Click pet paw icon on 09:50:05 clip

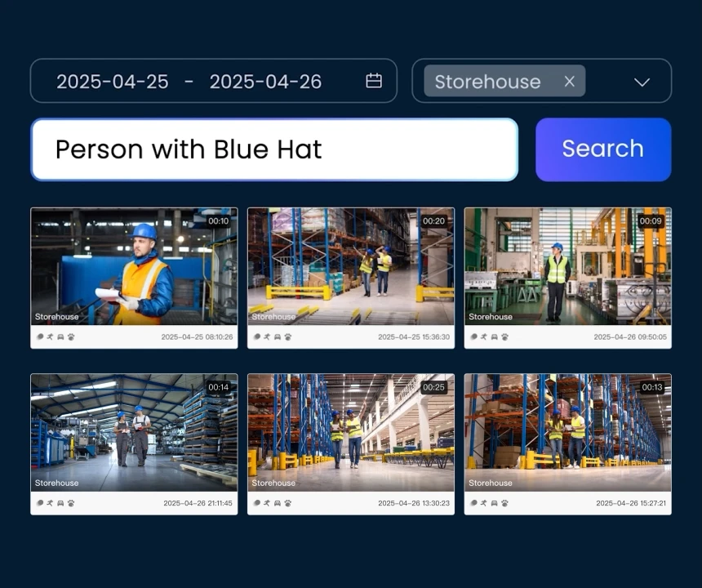[504, 336]
